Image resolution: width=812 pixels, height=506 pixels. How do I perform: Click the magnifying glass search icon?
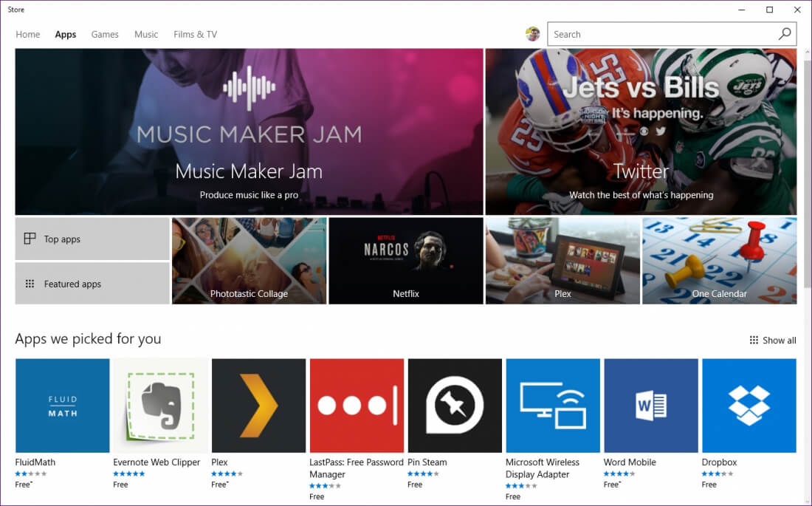(x=785, y=34)
